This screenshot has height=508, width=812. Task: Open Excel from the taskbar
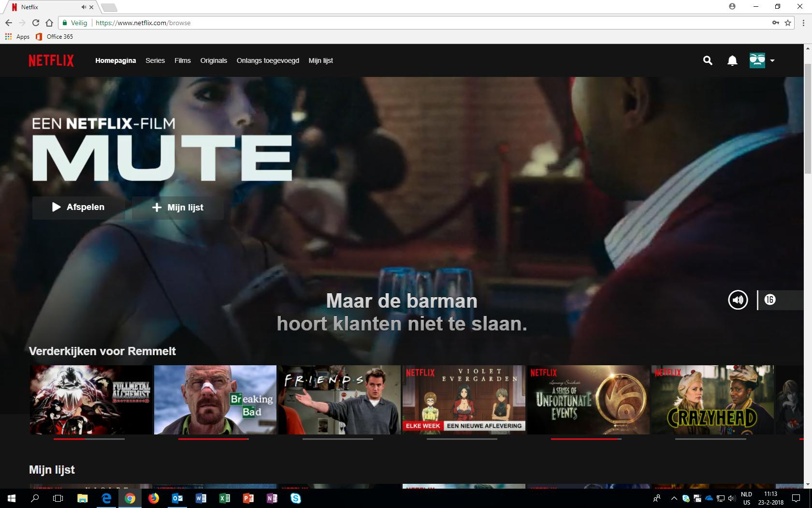(225, 498)
